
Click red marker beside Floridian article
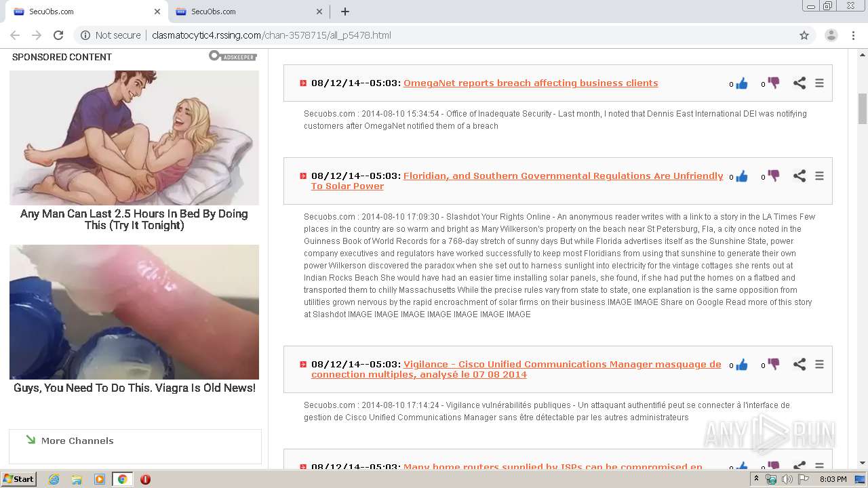point(303,176)
